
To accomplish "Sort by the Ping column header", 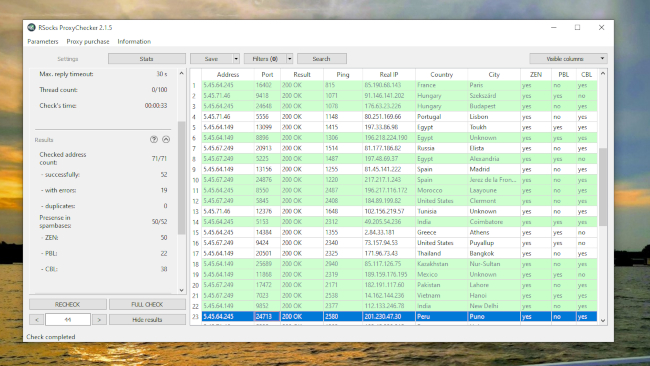I will 343,75.
